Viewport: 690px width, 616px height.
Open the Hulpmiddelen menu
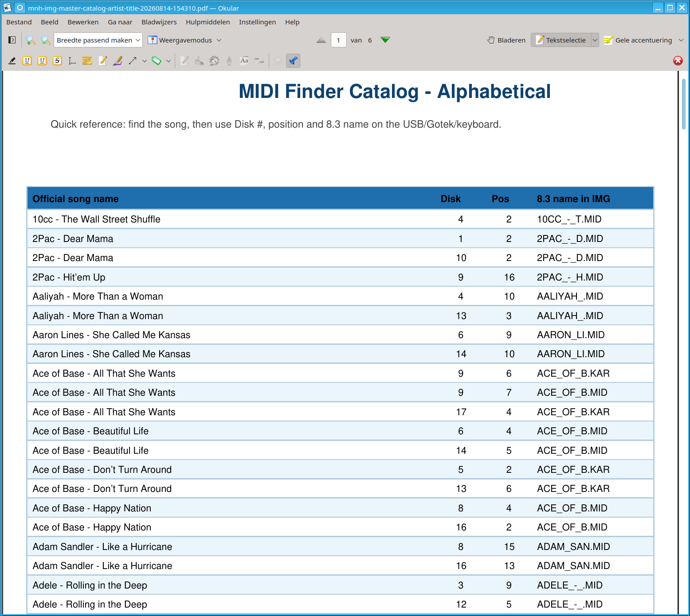[208, 22]
